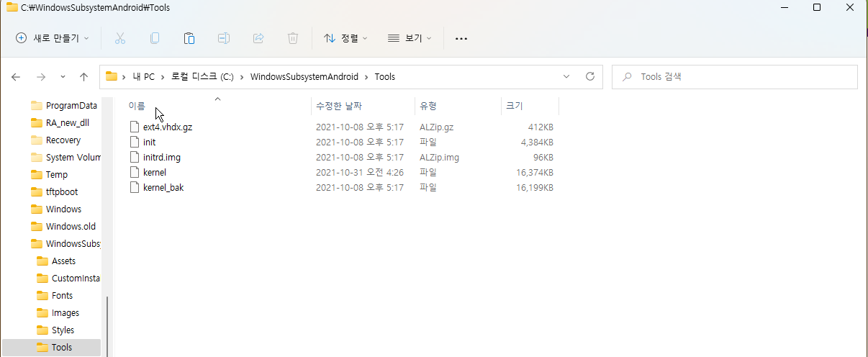Click the Cut scissors icon
The height and width of the screenshot is (357, 868).
coord(120,38)
